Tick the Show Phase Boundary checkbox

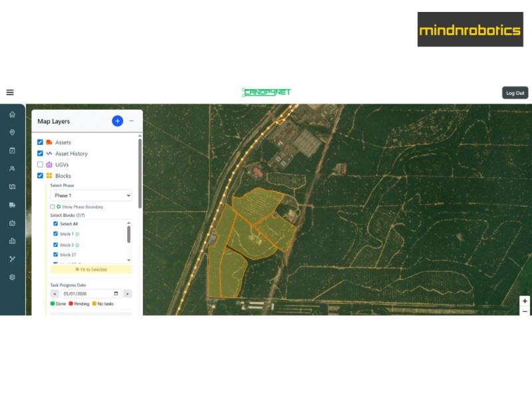(x=53, y=207)
